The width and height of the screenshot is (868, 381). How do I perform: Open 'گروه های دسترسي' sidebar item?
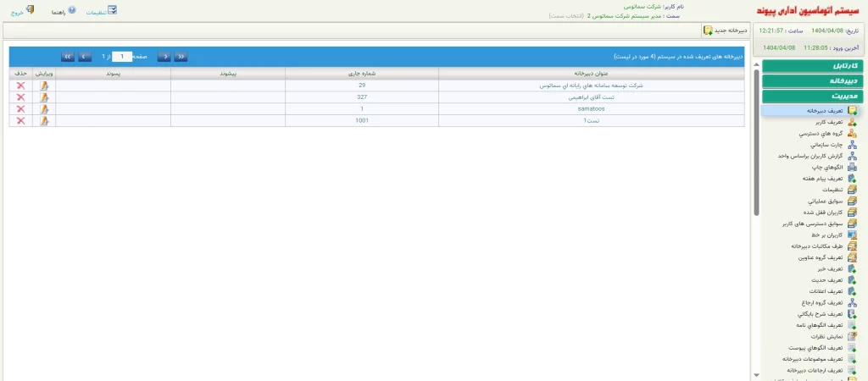[x=827, y=133]
